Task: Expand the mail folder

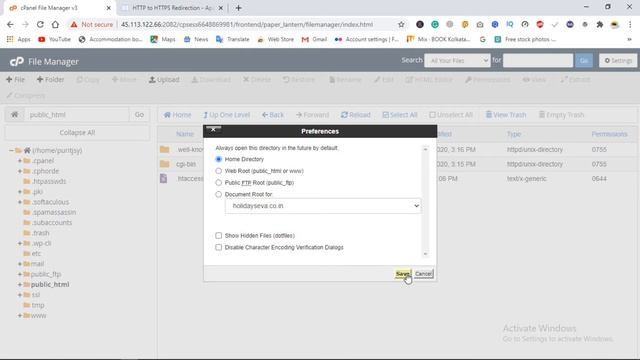Action: 20,264
